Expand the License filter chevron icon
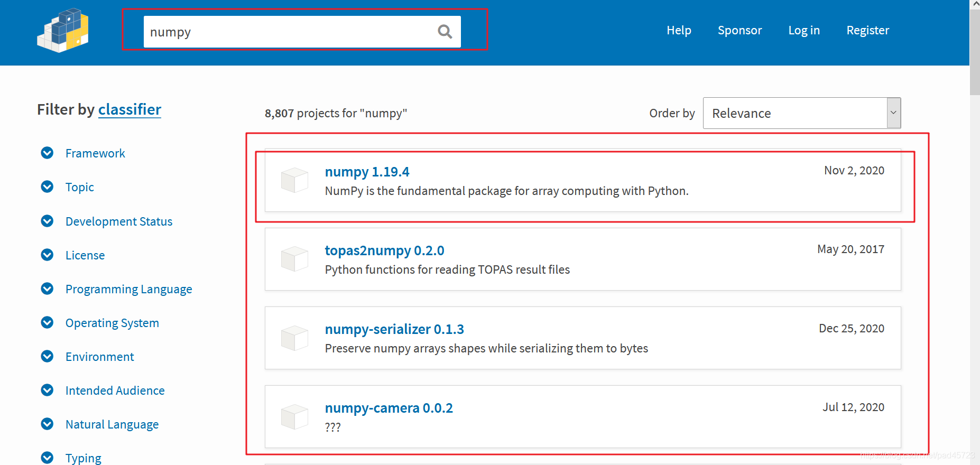Viewport: 980px width, 465px height. pos(47,255)
